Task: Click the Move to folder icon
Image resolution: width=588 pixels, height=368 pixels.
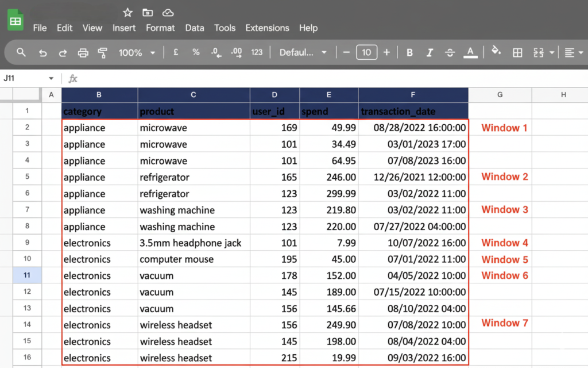Action: pyautogui.click(x=148, y=13)
